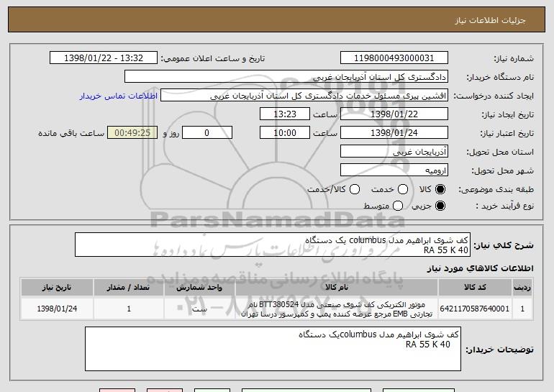
Task: Click the general need description text box
Action: tap(273, 245)
